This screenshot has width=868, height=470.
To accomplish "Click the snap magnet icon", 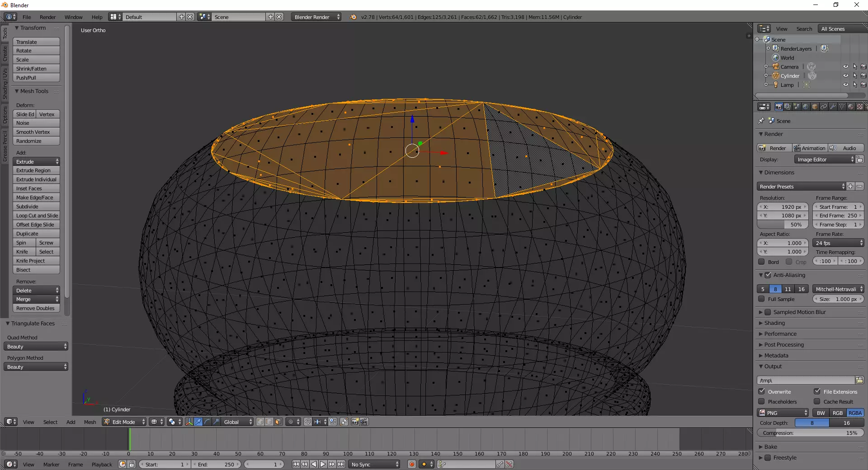I will pyautogui.click(x=307, y=422).
